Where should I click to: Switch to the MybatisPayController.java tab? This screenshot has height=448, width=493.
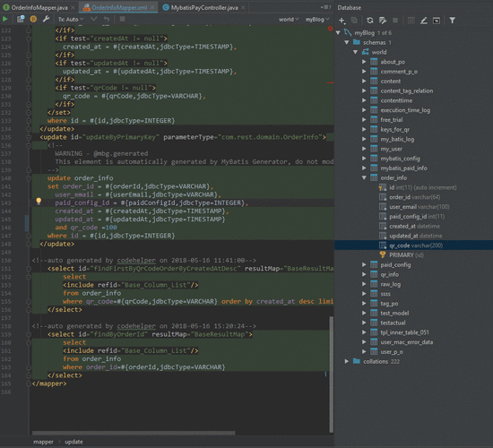tap(203, 7)
